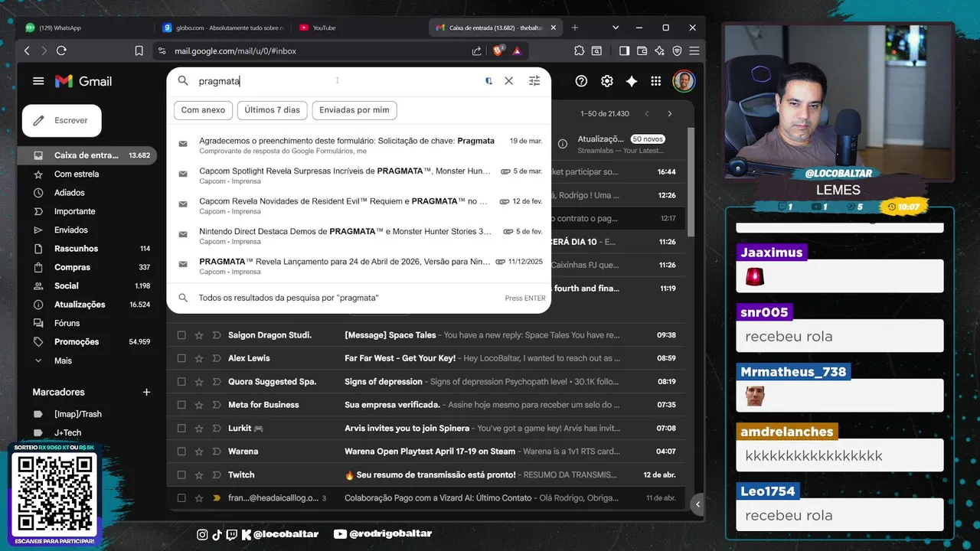Click Brave Rewards triangle icon
This screenshot has height=551, width=980.
pyautogui.click(x=517, y=51)
